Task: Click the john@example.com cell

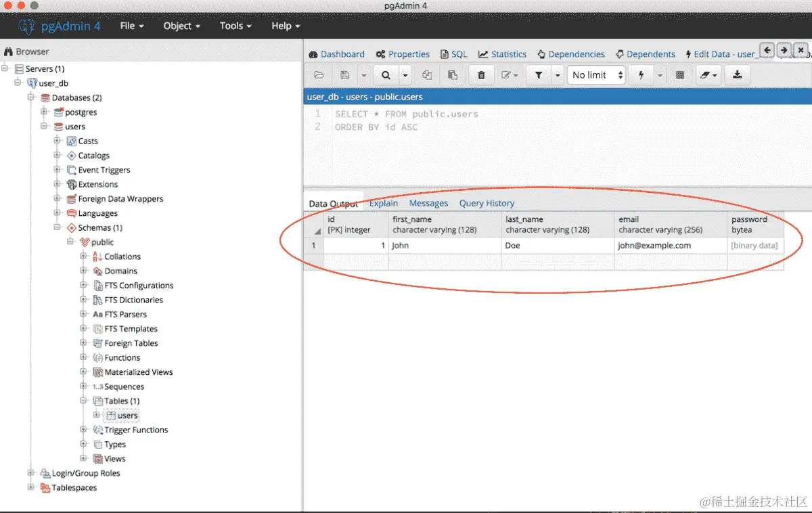Action: click(x=671, y=246)
